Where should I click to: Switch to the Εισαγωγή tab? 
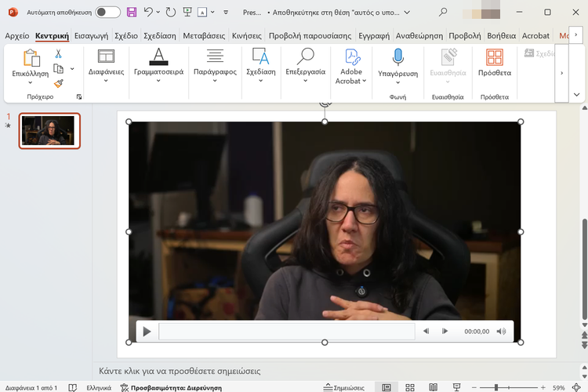point(91,35)
